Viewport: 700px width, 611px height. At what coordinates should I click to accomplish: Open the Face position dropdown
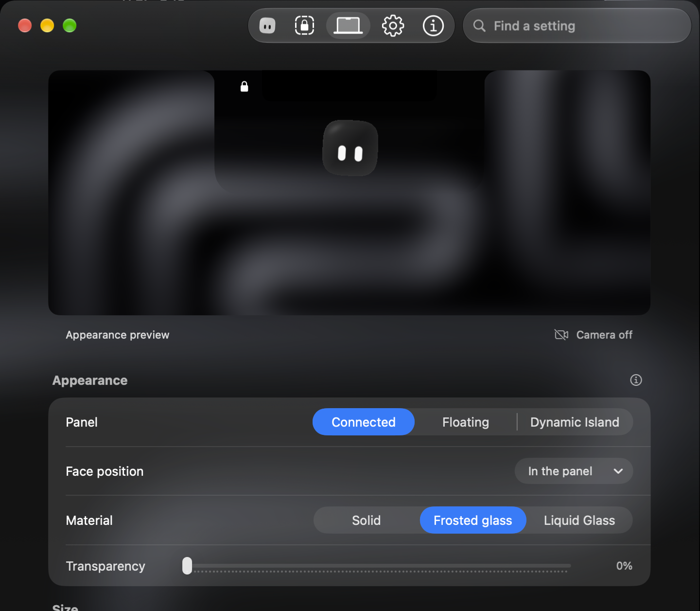tap(574, 471)
